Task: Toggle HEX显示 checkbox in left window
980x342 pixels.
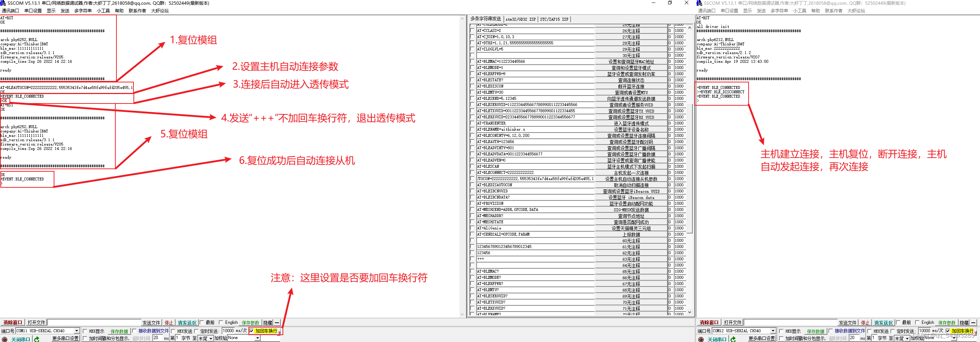Action: (85, 331)
